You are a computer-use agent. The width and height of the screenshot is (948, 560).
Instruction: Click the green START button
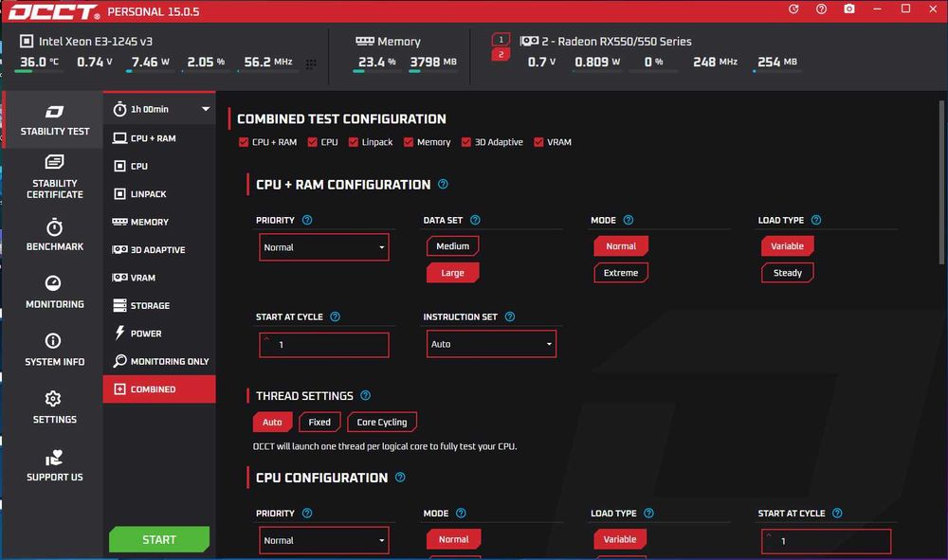click(x=159, y=539)
